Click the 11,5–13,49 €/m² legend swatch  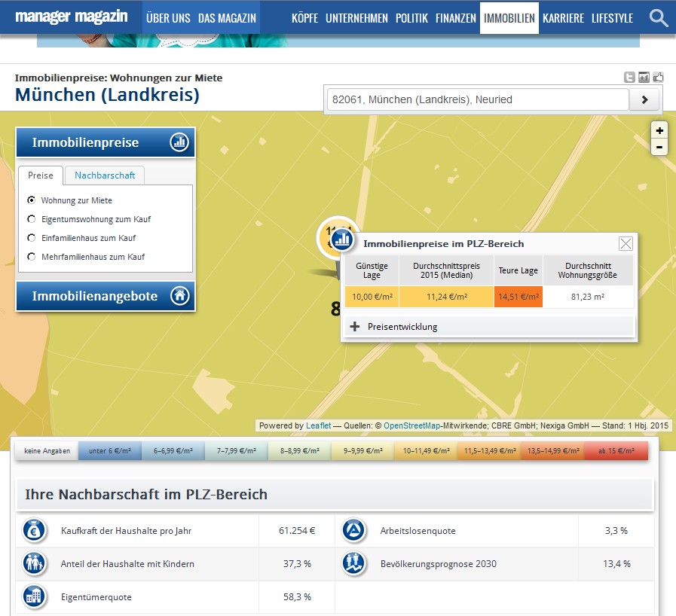[490, 450]
